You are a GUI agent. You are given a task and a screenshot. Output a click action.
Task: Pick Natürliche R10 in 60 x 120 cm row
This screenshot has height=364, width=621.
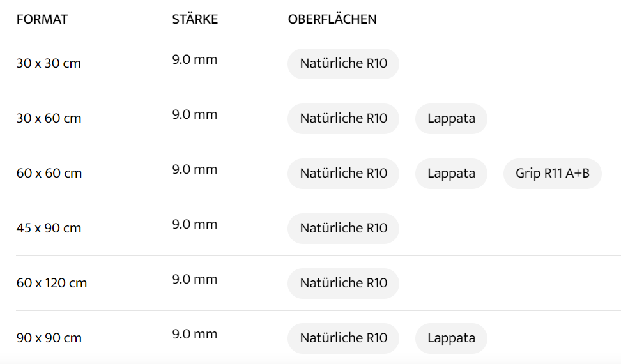point(343,284)
